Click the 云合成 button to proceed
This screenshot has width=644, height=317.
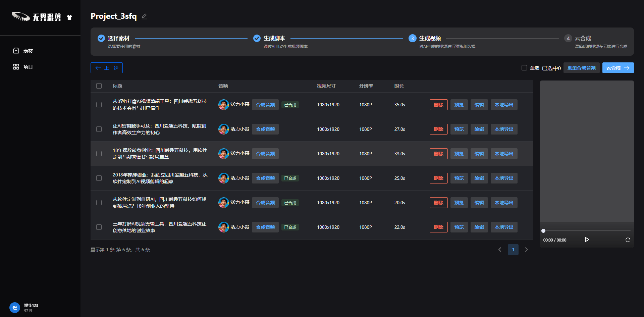pyautogui.click(x=618, y=68)
